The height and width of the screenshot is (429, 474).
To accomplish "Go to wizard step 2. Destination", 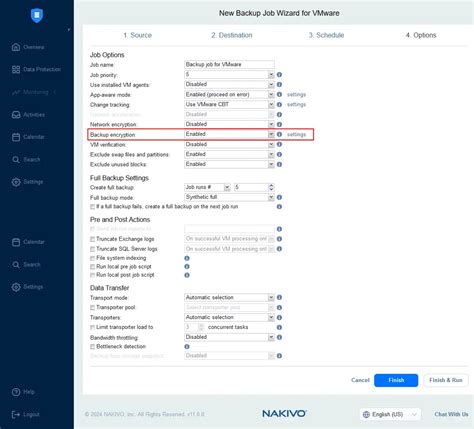I will click(x=232, y=35).
